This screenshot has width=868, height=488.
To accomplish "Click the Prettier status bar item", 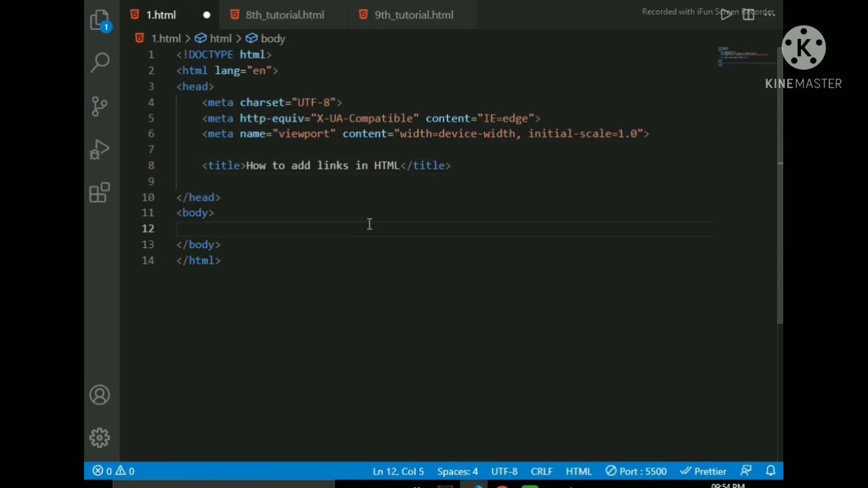I will click(703, 471).
